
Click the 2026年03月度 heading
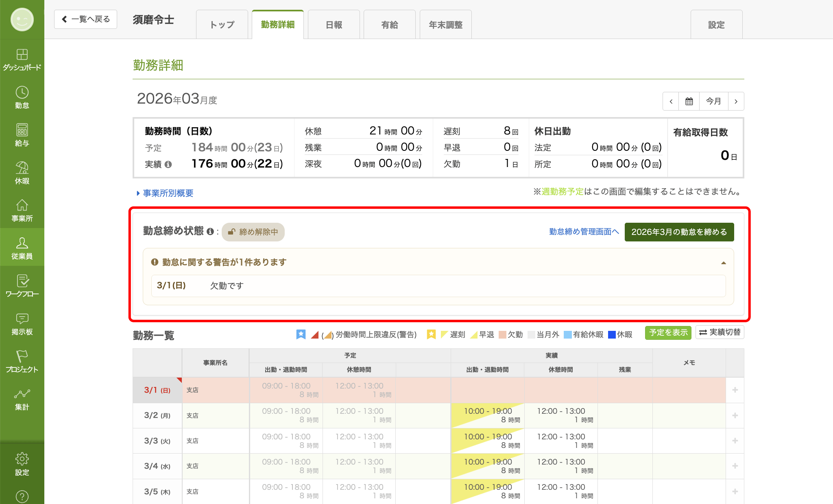177,99
